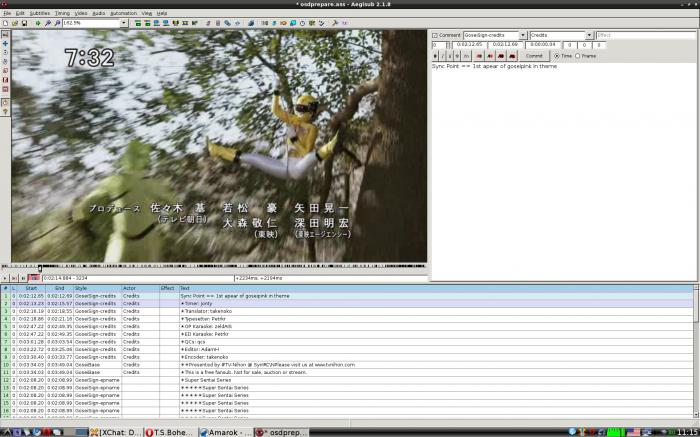Open the Timing menu
700x437 pixels.
click(62, 13)
